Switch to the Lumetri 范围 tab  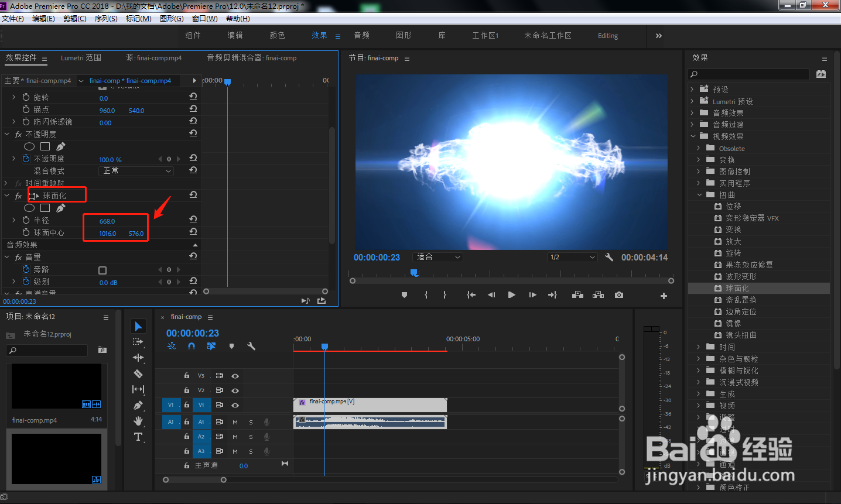click(81, 58)
